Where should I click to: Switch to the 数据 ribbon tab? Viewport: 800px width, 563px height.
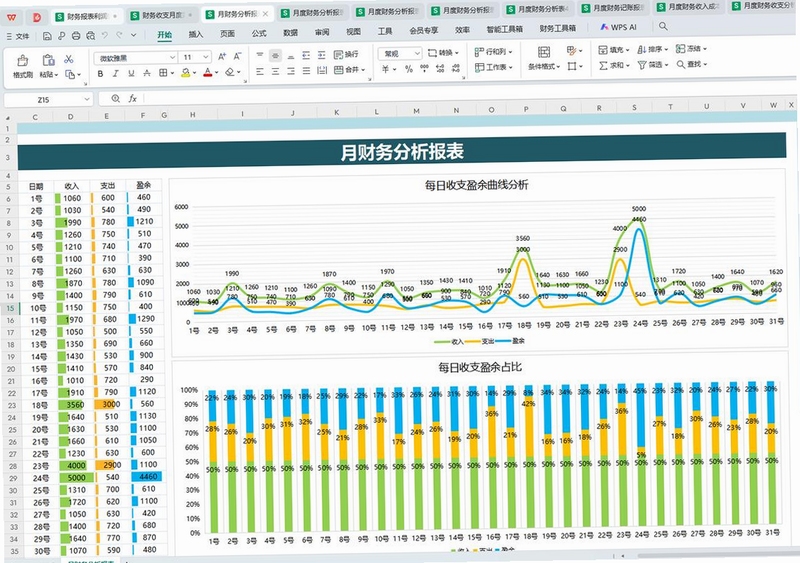click(290, 33)
